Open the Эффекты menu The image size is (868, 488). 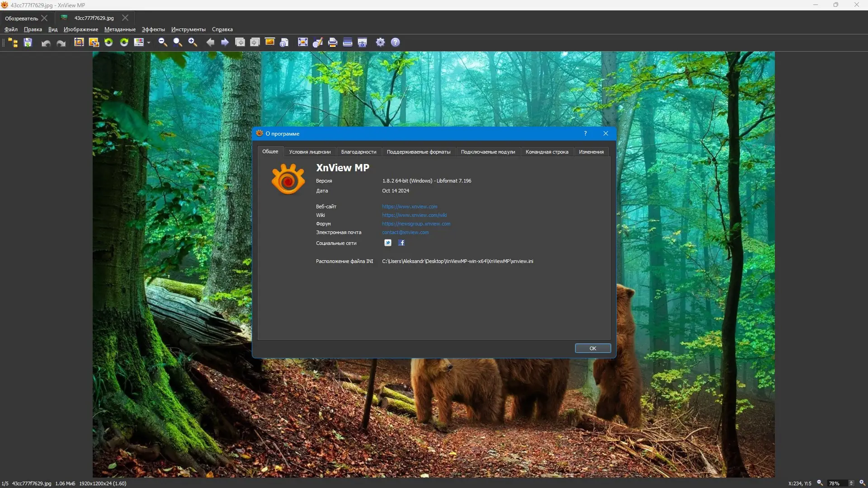(x=153, y=29)
